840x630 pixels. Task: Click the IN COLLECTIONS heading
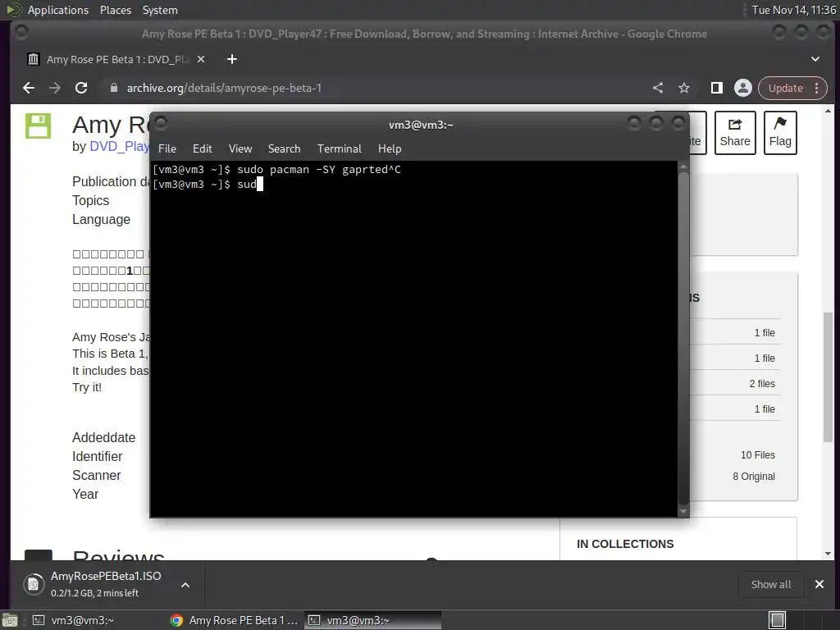625,544
